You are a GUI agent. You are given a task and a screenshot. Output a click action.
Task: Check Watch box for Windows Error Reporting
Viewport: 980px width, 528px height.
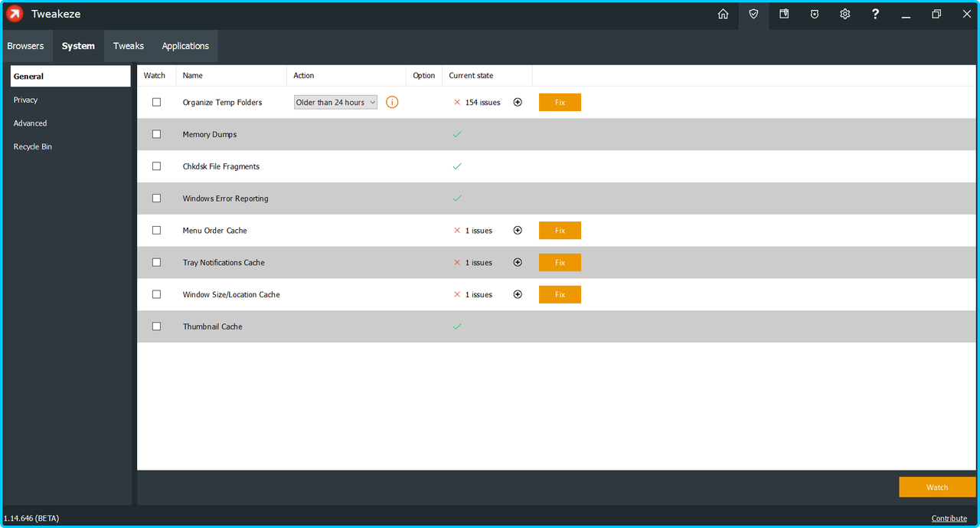point(157,198)
